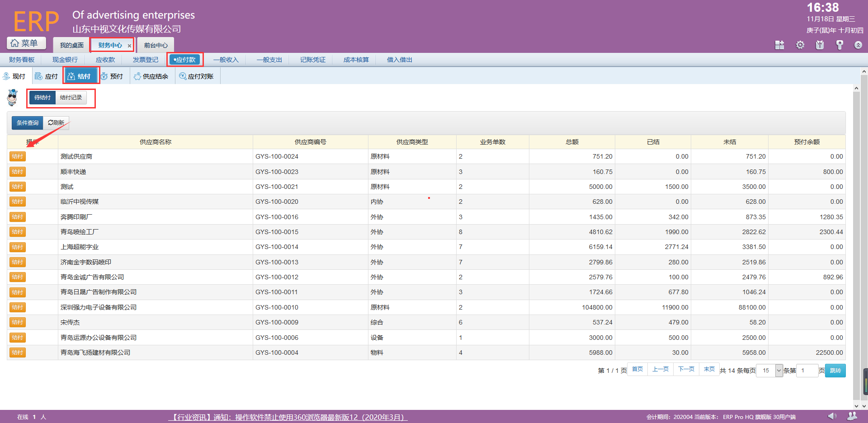Open the settings gear icon in header
This screenshot has height=423, width=868.
click(x=800, y=45)
